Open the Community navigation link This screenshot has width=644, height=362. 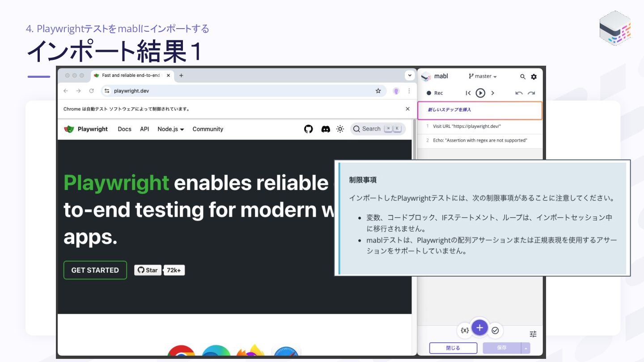tap(208, 129)
